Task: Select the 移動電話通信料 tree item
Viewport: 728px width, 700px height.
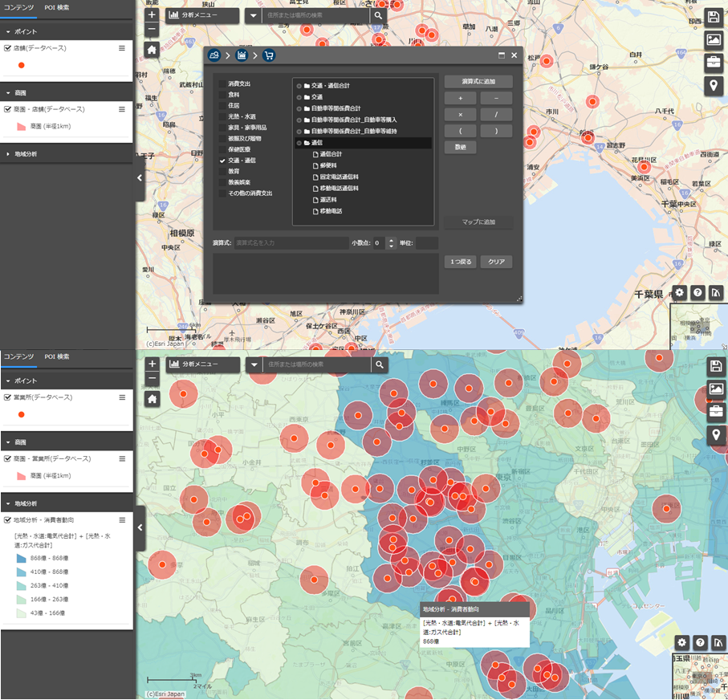Action: pos(338,188)
